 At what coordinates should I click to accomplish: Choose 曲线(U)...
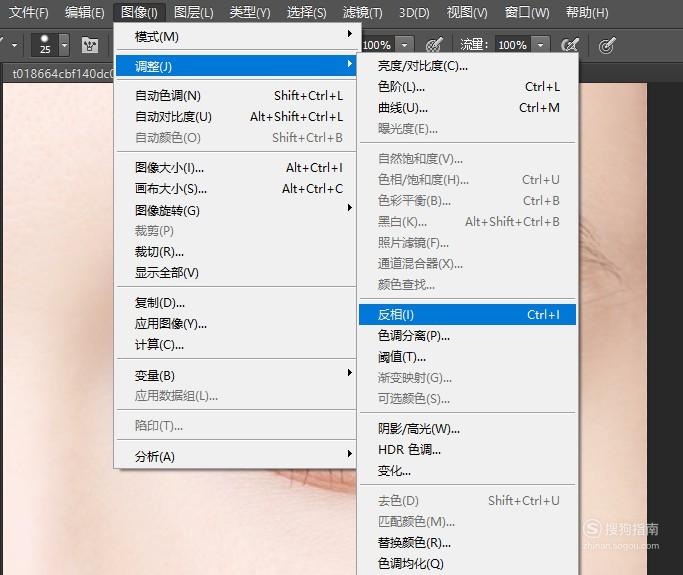coord(467,108)
